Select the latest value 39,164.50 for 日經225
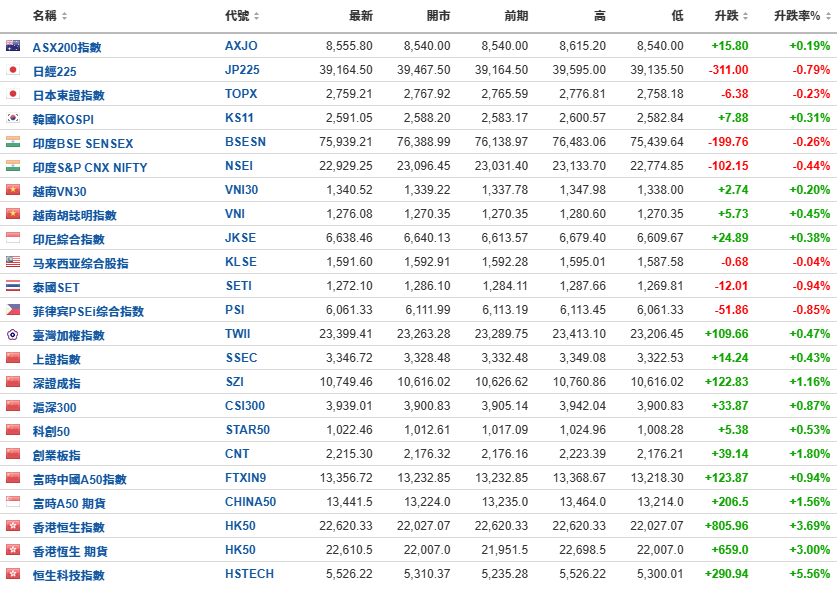Viewport: 837px width, 591px height. 346,70
